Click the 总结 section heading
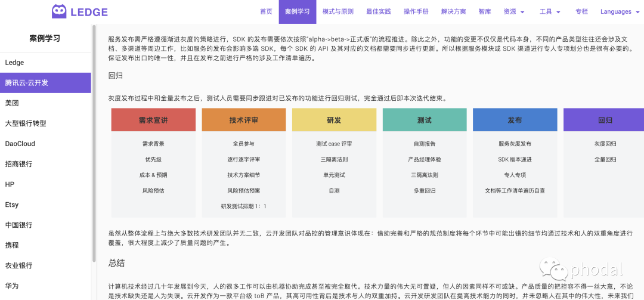This screenshot has height=300, width=644. 117,263
